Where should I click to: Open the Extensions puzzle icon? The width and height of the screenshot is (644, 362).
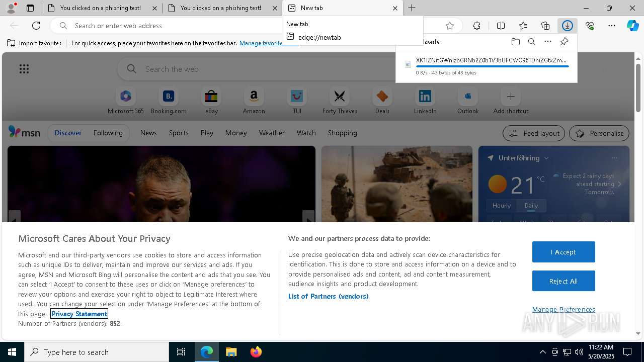click(476, 26)
